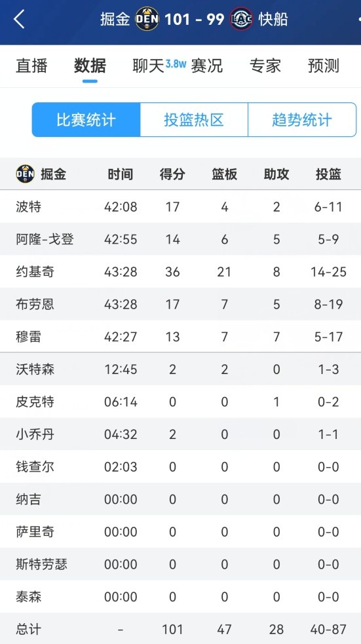Tap the 篮板 column header
This screenshot has height=644, width=361.
[224, 174]
